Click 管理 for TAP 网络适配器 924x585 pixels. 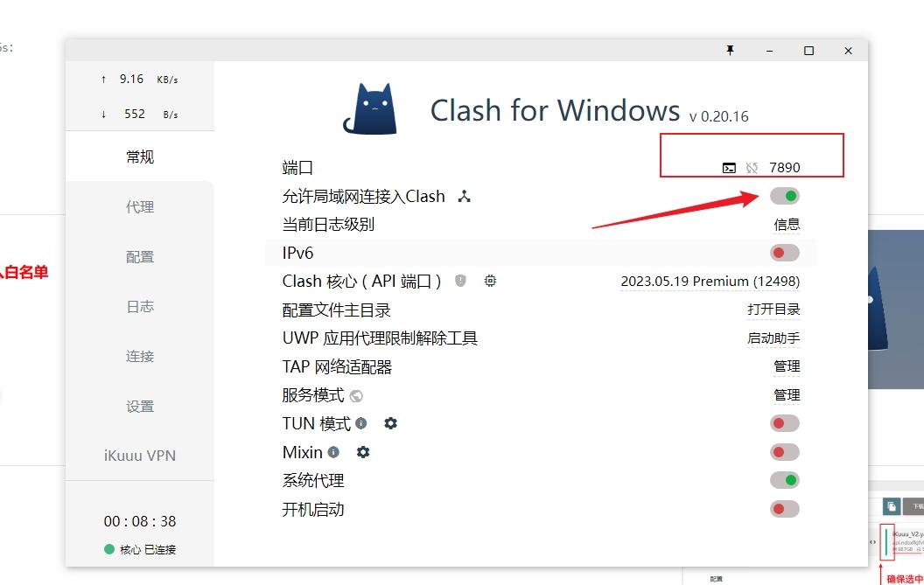coord(787,366)
